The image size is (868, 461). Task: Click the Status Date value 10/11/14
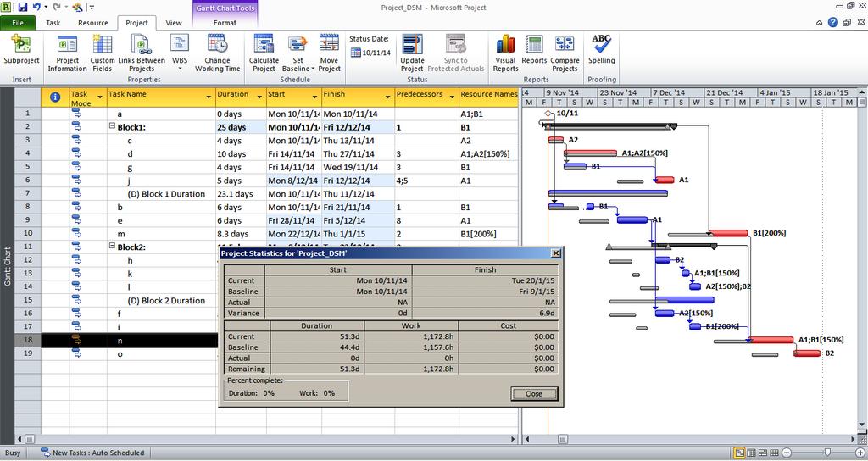point(376,53)
